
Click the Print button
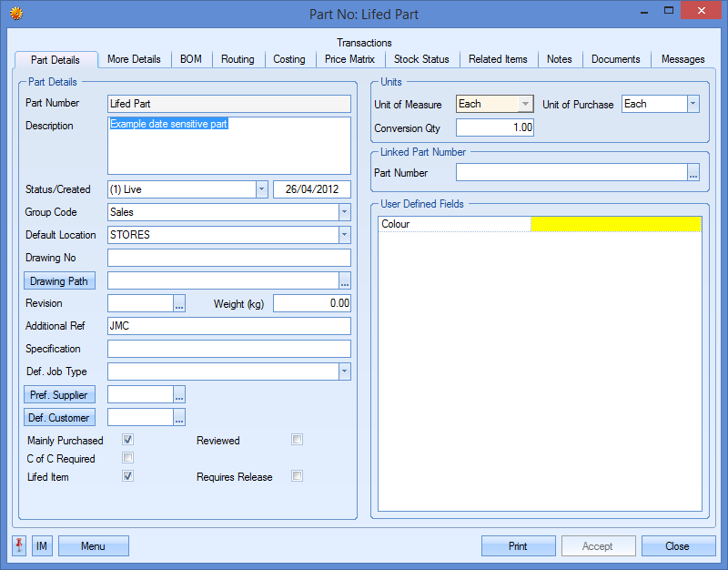(518, 546)
